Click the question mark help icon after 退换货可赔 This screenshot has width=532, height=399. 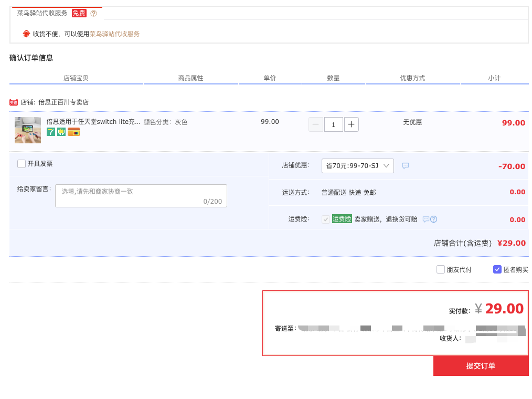[433, 219]
